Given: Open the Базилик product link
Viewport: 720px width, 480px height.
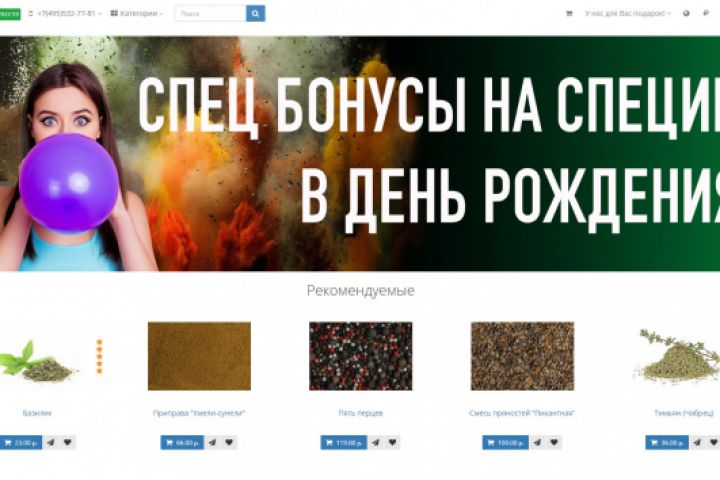Looking at the screenshot, I should click(x=37, y=413).
